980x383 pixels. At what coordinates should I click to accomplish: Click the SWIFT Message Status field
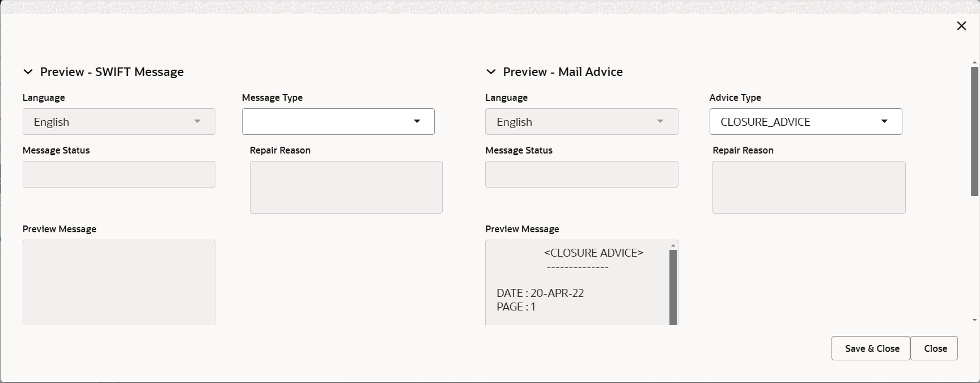click(x=119, y=174)
